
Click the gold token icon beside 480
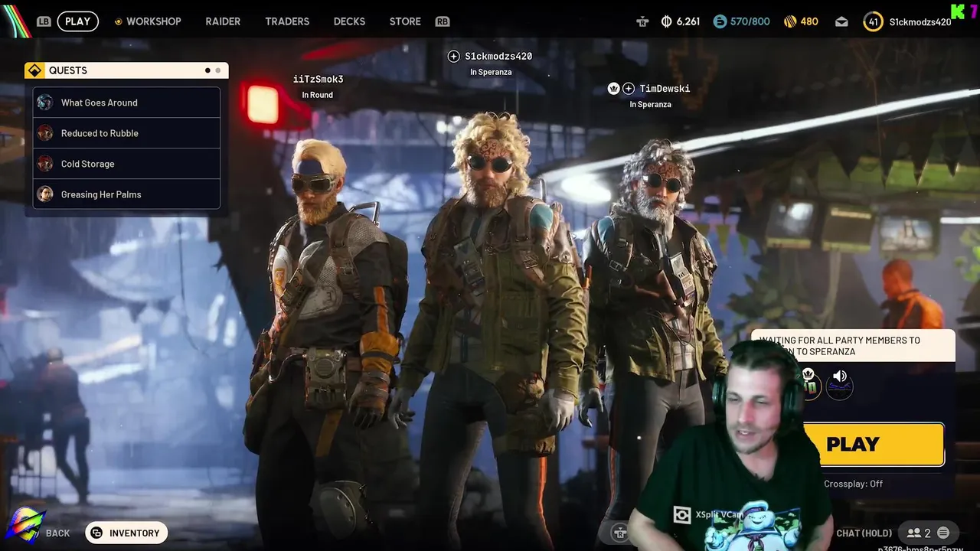coord(790,21)
